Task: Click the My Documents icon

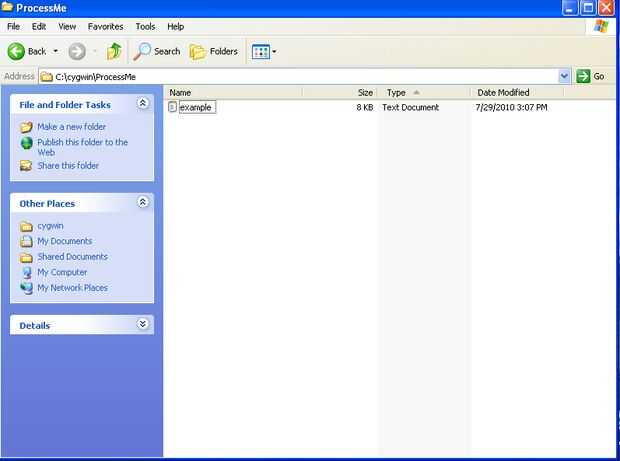Action: pos(26,241)
